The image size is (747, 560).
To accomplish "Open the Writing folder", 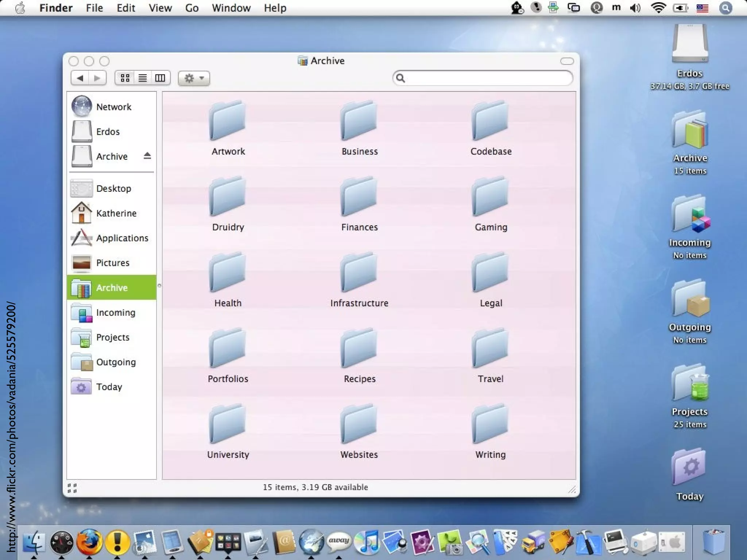I will coord(491,425).
